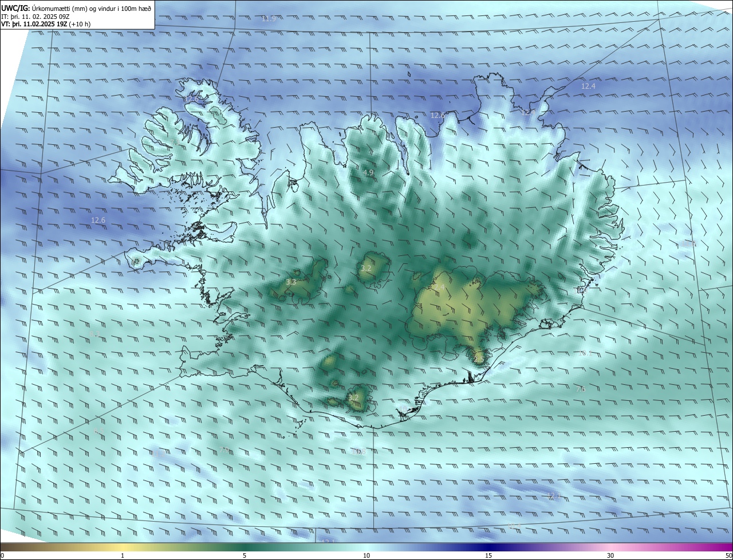The height and width of the screenshot is (560, 733).
Task: Click the '0' tick on color scale
Action: 2,555
